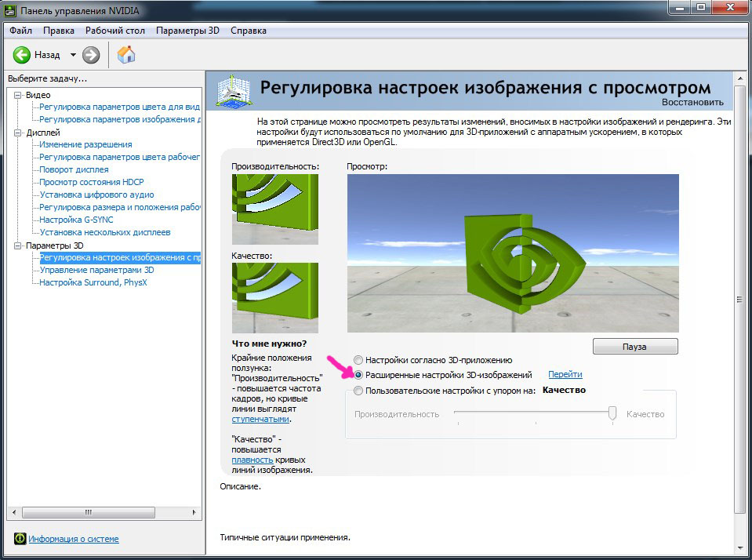The height and width of the screenshot is (560, 752).
Task: Open the Back history dropdown arrow
Action: [x=73, y=55]
